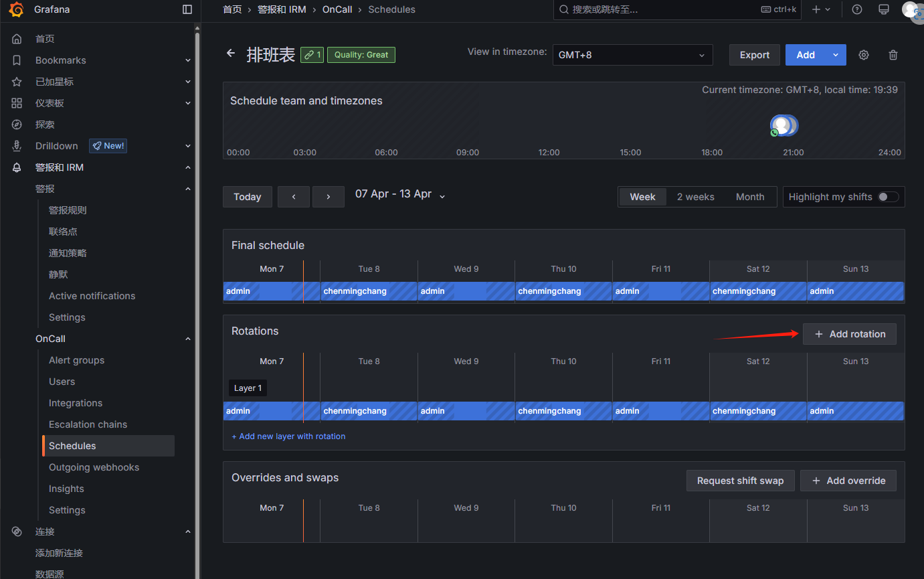Viewport: 924px width, 579px height.
Task: Open 警报规则 in the sidebar
Action: 68,210
